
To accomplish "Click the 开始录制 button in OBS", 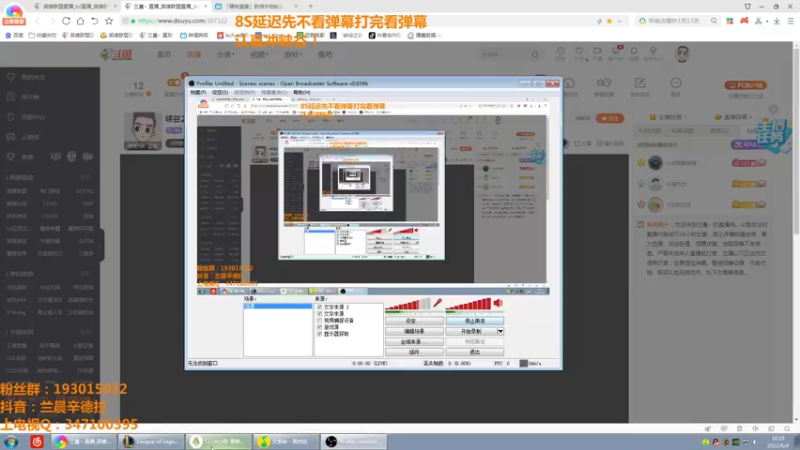I will click(471, 331).
